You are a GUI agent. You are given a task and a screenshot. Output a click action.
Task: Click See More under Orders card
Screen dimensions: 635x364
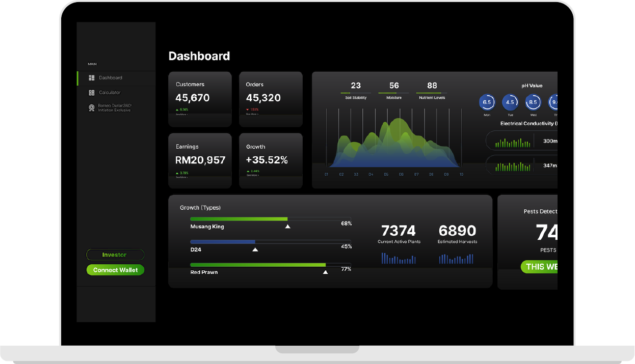[x=252, y=115]
